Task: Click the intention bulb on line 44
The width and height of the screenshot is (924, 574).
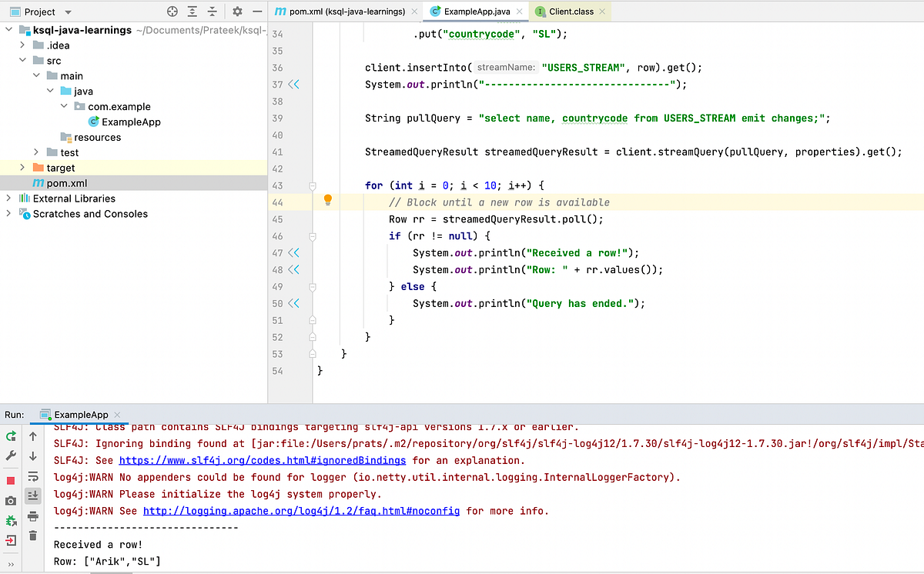Action: 327,200
